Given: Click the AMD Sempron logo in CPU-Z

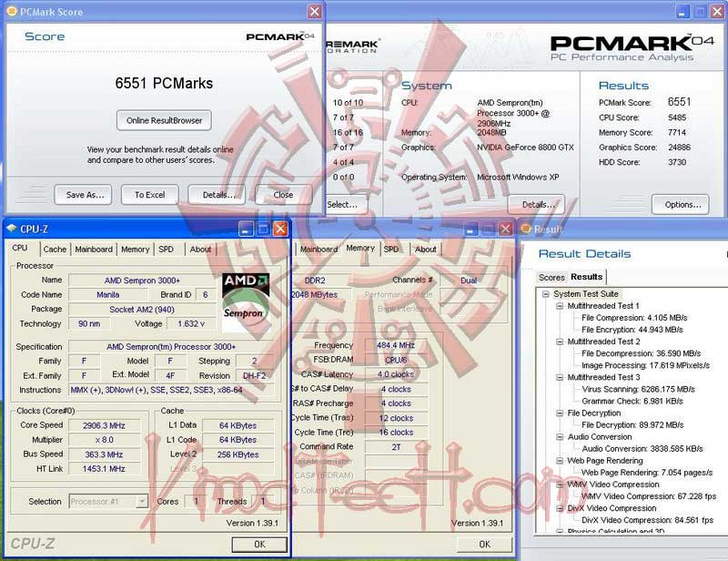Looking at the screenshot, I should pyautogui.click(x=246, y=302).
